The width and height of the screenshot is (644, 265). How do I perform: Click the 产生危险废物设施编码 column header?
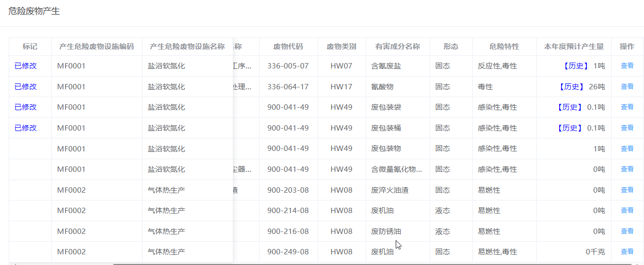[x=97, y=47]
